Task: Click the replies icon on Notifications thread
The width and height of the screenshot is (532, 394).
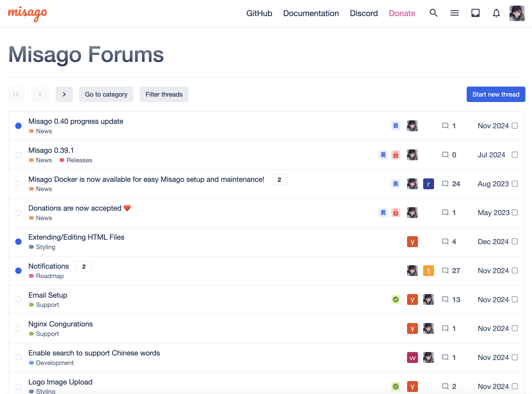Action: point(445,270)
